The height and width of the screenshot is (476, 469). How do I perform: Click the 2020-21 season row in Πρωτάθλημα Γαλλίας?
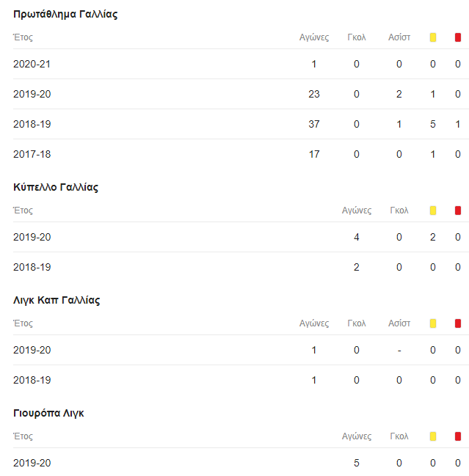[x=241, y=64]
